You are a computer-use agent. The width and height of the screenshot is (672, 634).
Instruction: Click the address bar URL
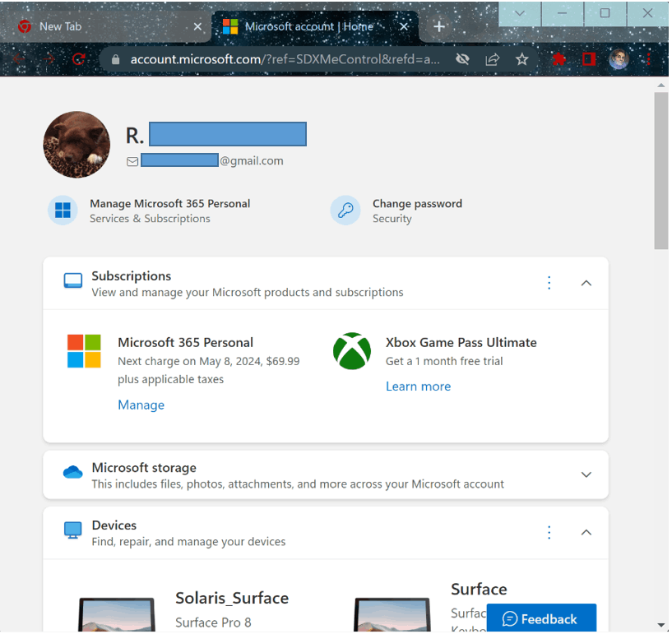coord(285,59)
